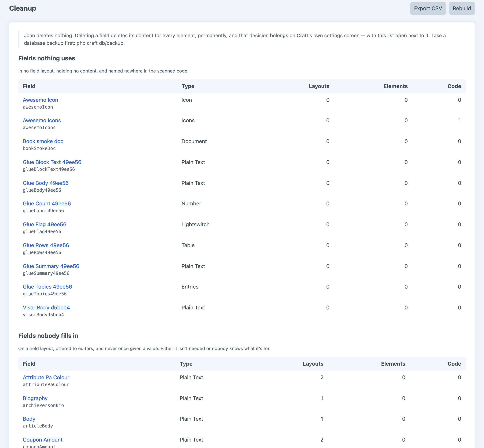
Task: Click Document type in Book smoke doc row
Action: [x=194, y=141]
